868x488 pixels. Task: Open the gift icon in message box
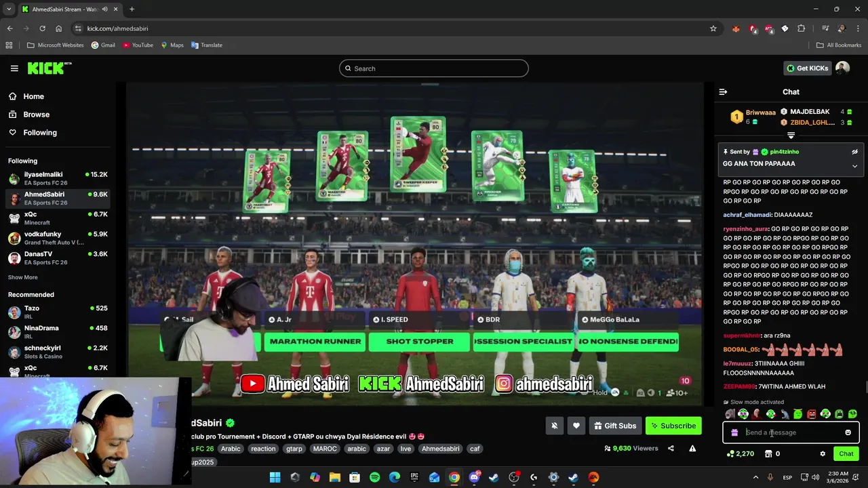734,432
